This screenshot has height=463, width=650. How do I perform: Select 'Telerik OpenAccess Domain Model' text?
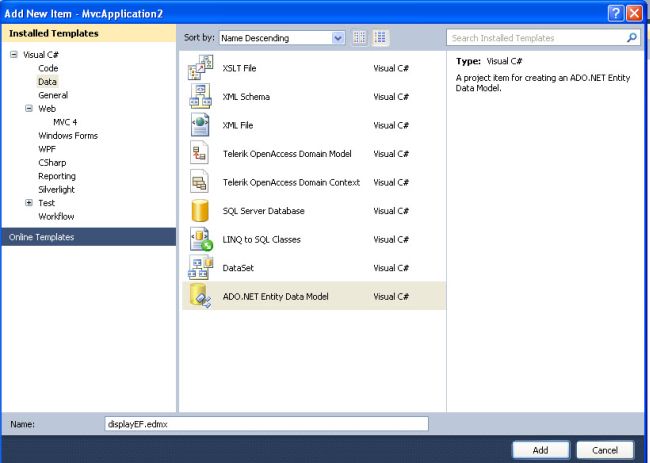click(x=287, y=154)
